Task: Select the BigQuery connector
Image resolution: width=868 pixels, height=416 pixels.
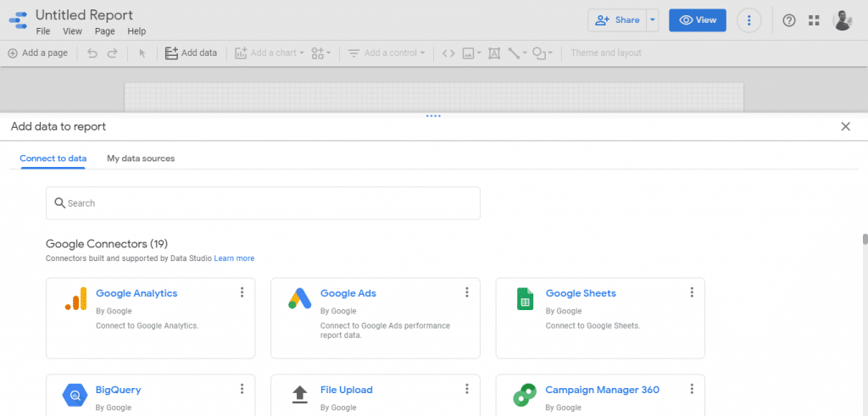Action: pos(151,395)
